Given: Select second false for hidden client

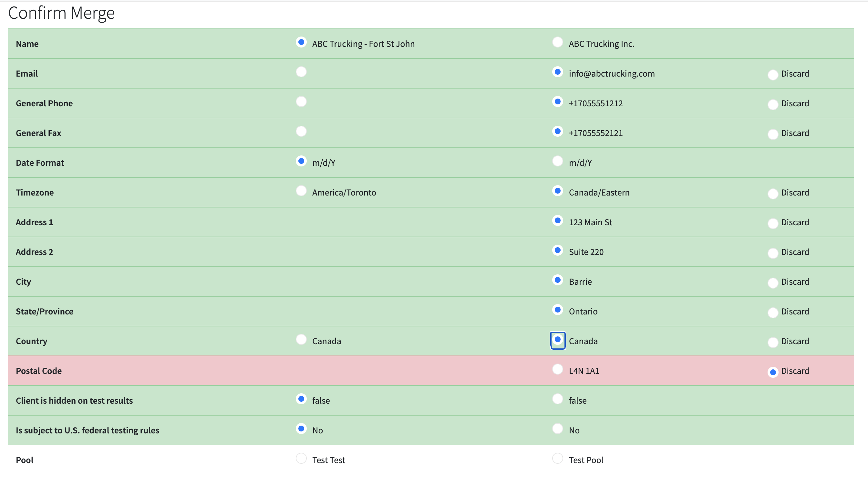Looking at the screenshot, I should coord(558,398).
